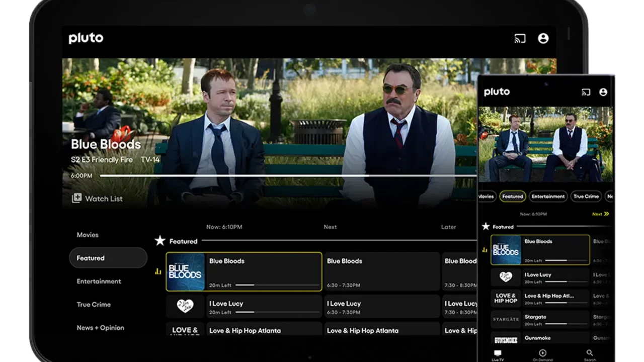Select the Stargate program on phone
Image resolution: width=644 pixels, height=362 pixels.
[555, 319]
